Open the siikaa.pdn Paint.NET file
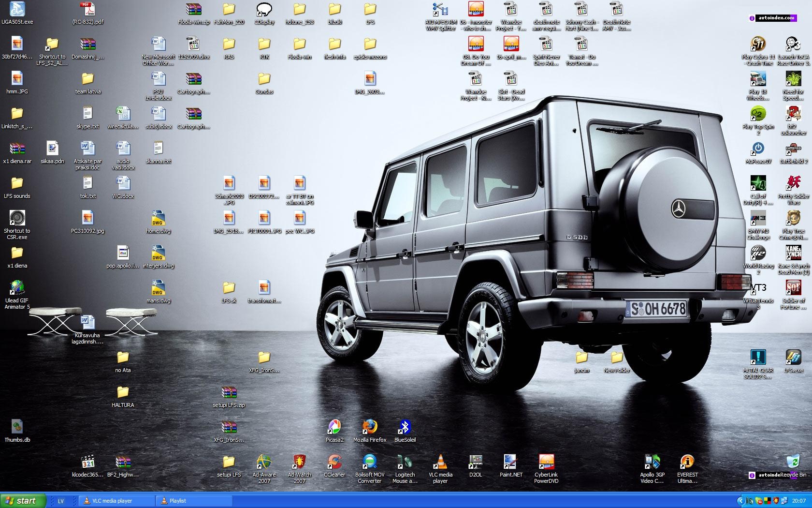812x508 pixels. click(x=52, y=148)
